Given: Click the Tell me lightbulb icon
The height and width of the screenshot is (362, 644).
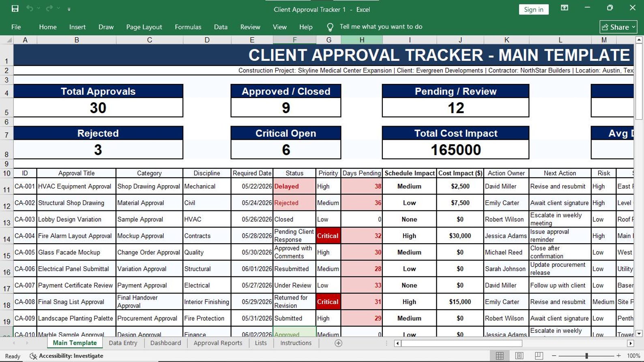Looking at the screenshot, I should [x=330, y=27].
